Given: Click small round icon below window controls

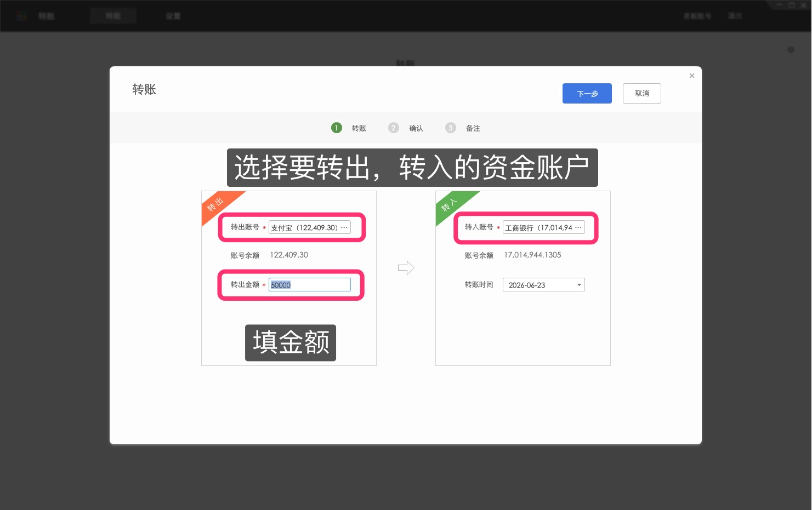Looking at the screenshot, I should (791, 50).
